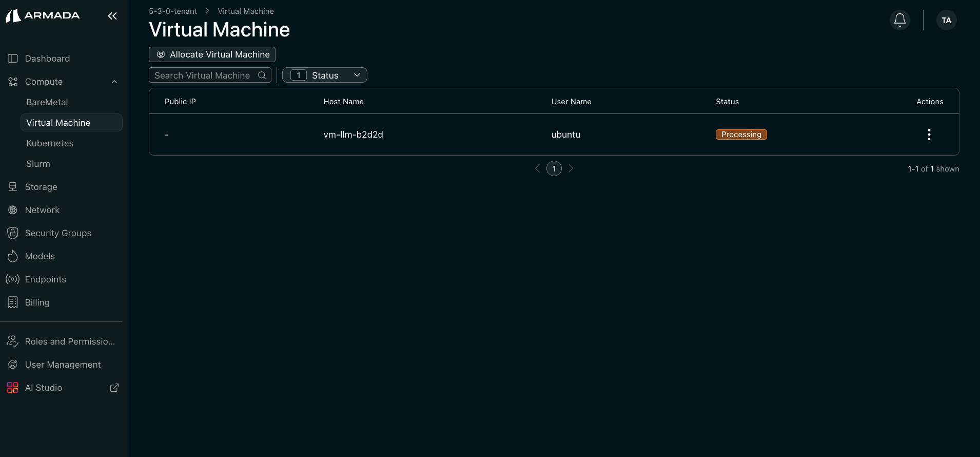Open Kubernetes from Compute menu
The image size is (980, 457).
[x=50, y=143]
